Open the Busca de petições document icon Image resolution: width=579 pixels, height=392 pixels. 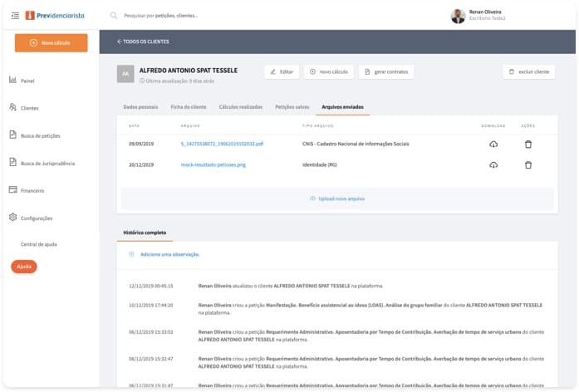(13, 135)
